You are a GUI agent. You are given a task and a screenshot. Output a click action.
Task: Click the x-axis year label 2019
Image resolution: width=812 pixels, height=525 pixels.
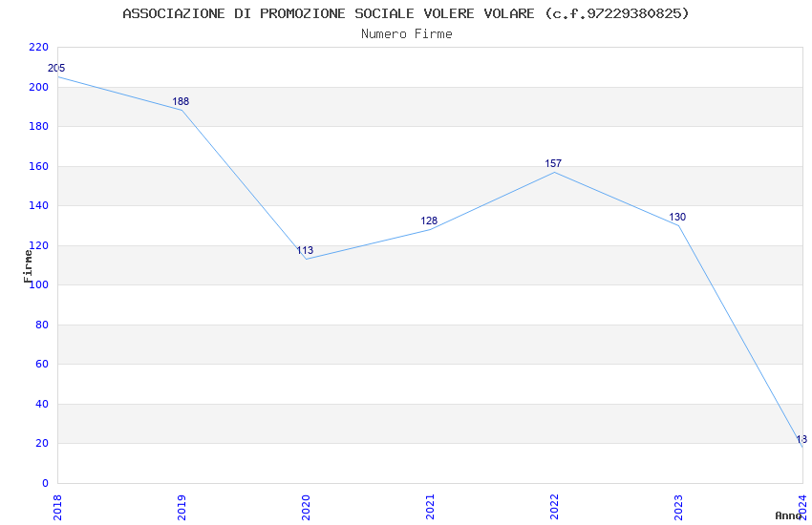tap(182, 508)
